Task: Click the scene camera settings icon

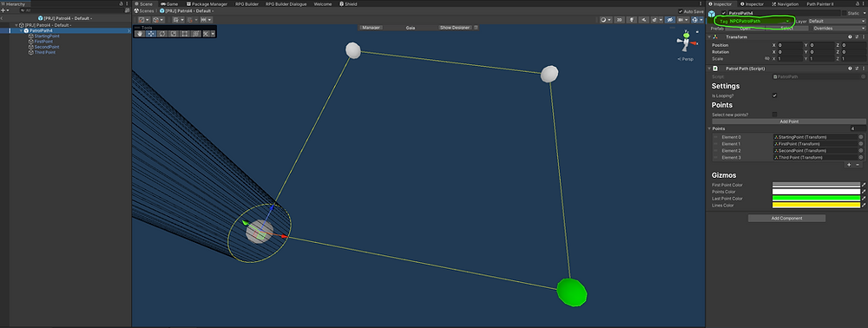Action: click(681, 20)
